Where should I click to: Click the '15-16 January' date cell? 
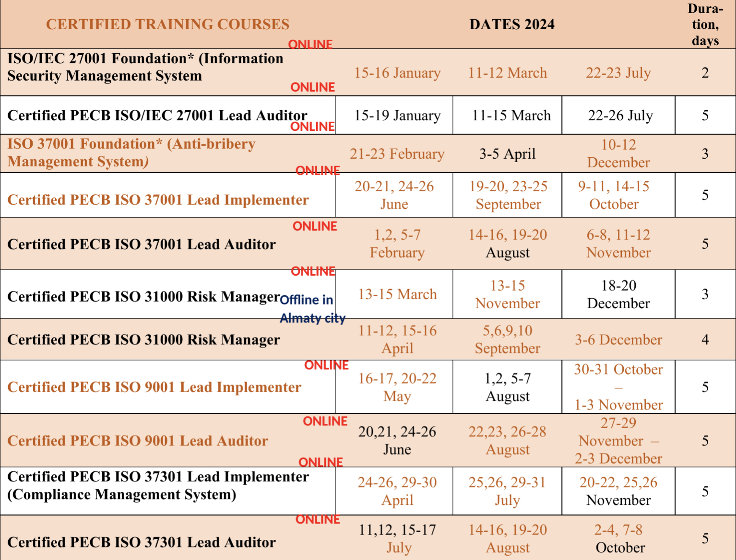click(x=397, y=73)
